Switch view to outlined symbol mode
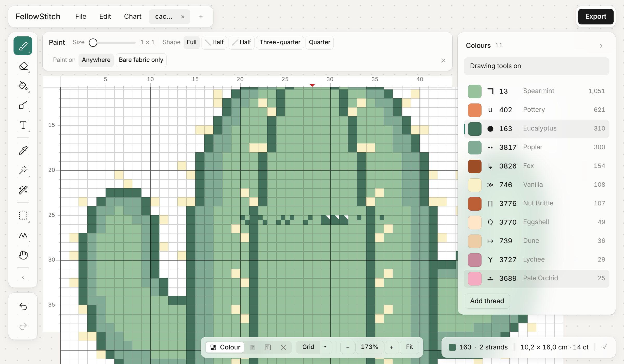Image resolution: width=624 pixels, height=364 pixels. pyautogui.click(x=268, y=347)
